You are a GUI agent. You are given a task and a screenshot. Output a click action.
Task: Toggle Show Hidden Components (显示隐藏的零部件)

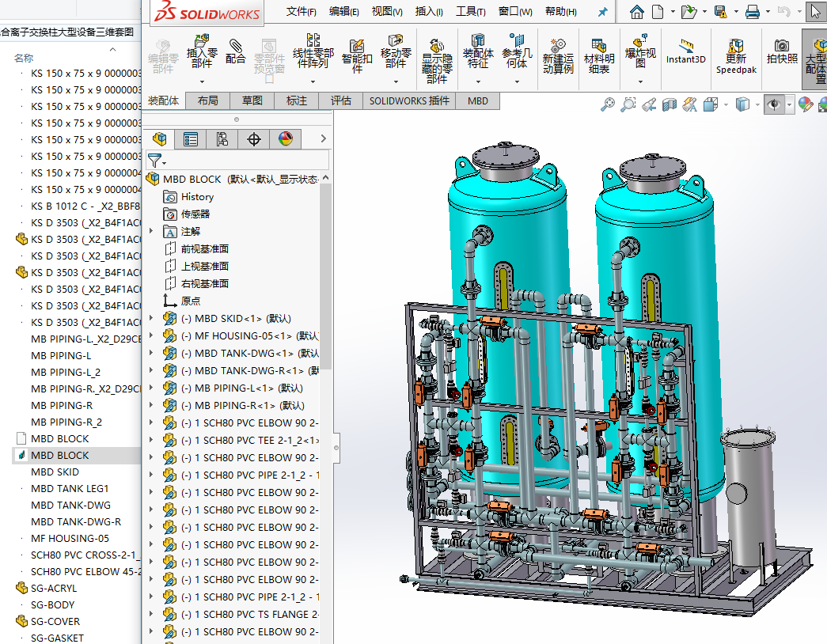(436, 47)
